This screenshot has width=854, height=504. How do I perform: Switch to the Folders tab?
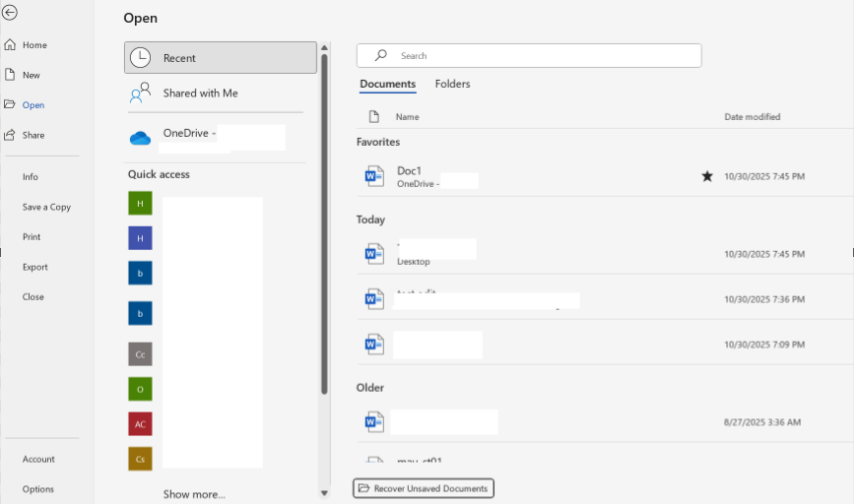452,84
